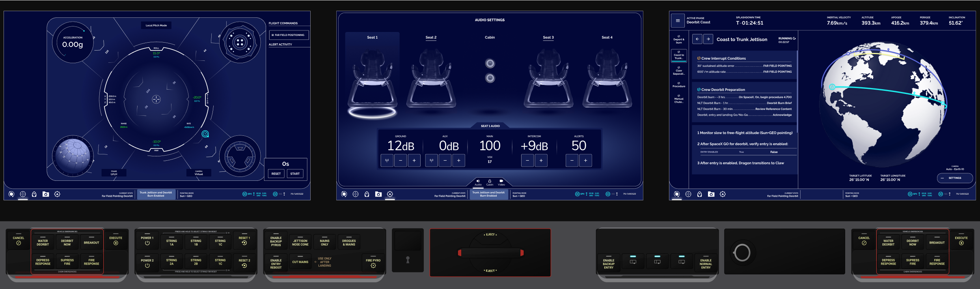
Task: Start the 0s flight timer
Action: click(x=295, y=174)
